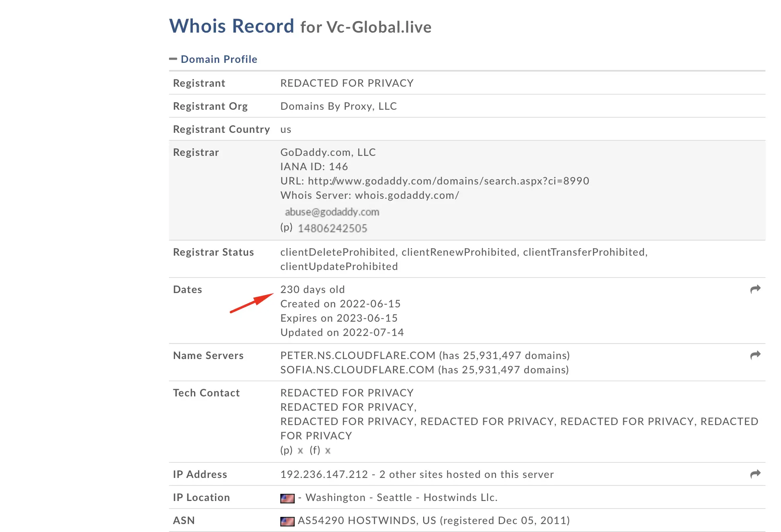
Task: Select 'AS54290 HOSTWINDS, US' ASN text
Action: 367,520
